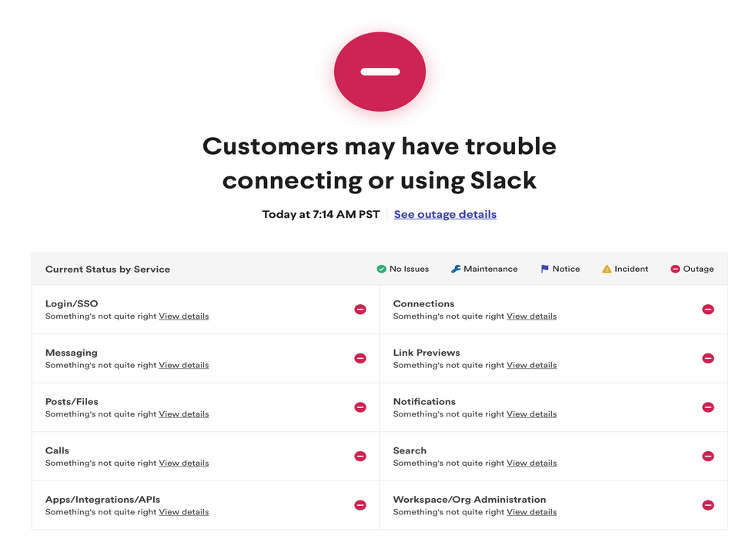Click the Current Status by Service header
This screenshot has width=756, height=559.
tap(108, 269)
